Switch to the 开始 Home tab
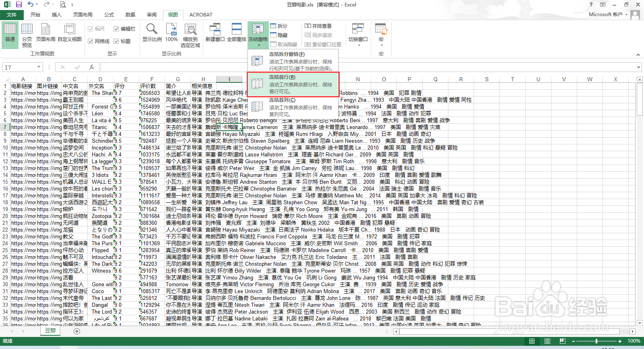Screen dimensions: 644x349 pyautogui.click(x=35, y=15)
